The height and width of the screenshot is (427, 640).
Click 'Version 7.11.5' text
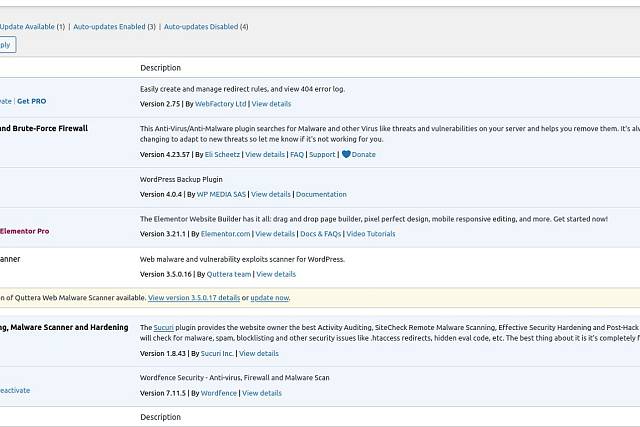point(163,393)
